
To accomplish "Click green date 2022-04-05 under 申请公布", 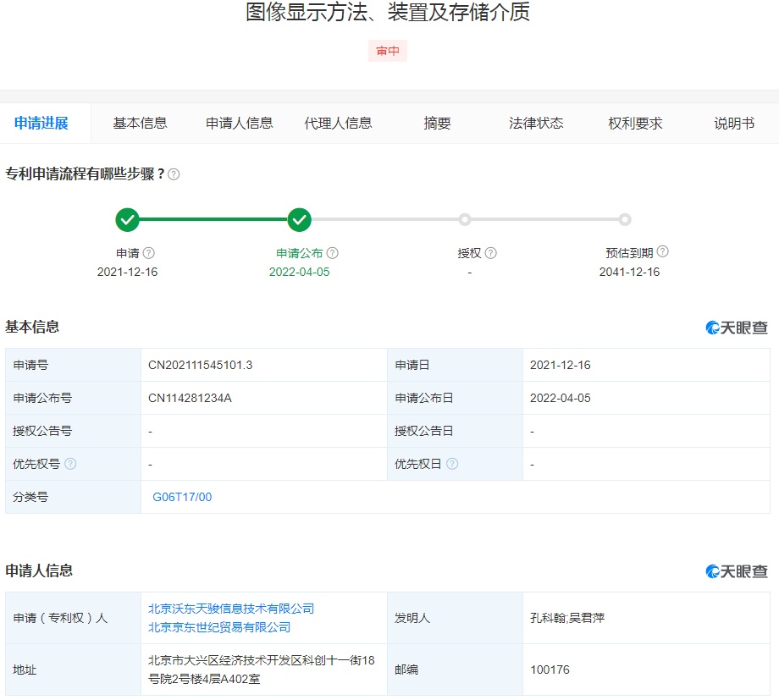I will tap(299, 272).
